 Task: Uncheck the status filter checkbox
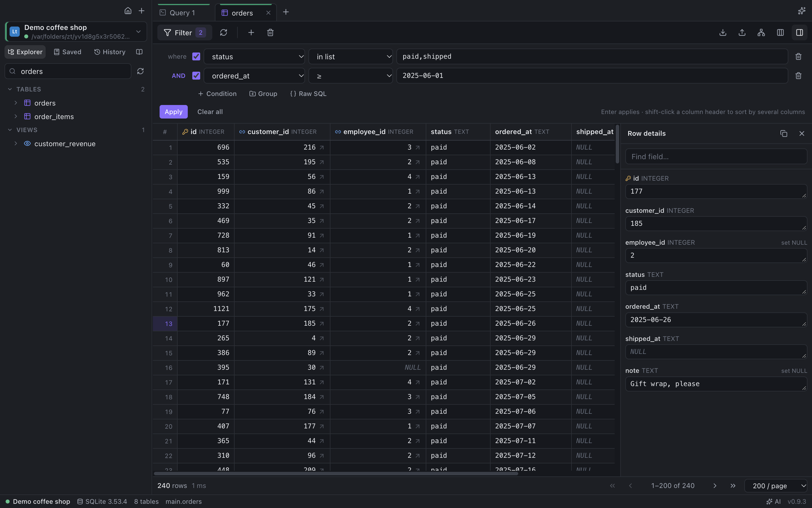point(196,56)
